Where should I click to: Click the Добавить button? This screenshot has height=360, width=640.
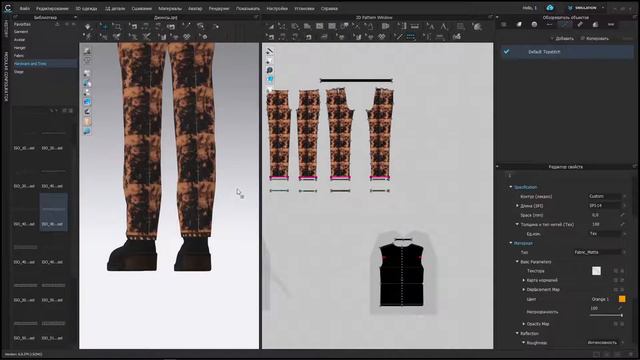click(x=562, y=38)
